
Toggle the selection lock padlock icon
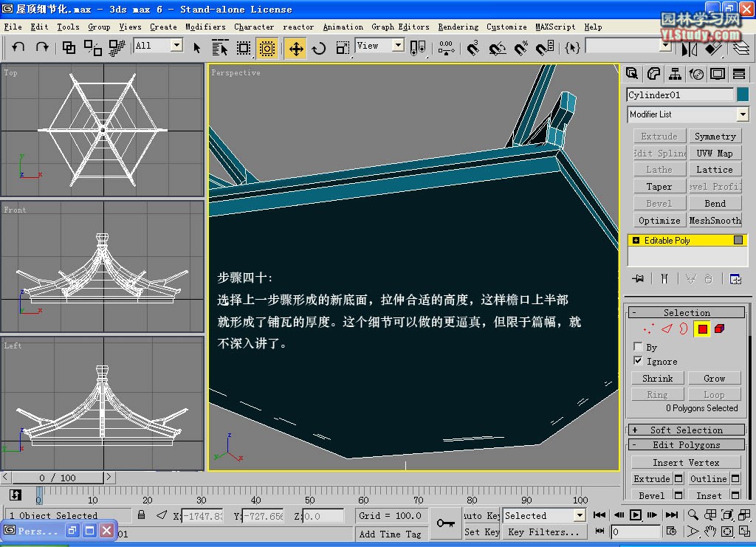pos(141,515)
